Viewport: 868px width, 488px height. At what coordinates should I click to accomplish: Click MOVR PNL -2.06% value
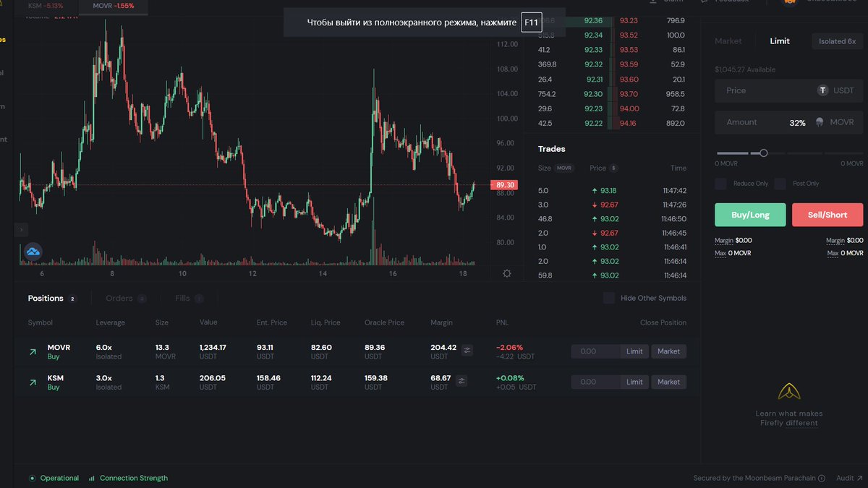(509, 347)
